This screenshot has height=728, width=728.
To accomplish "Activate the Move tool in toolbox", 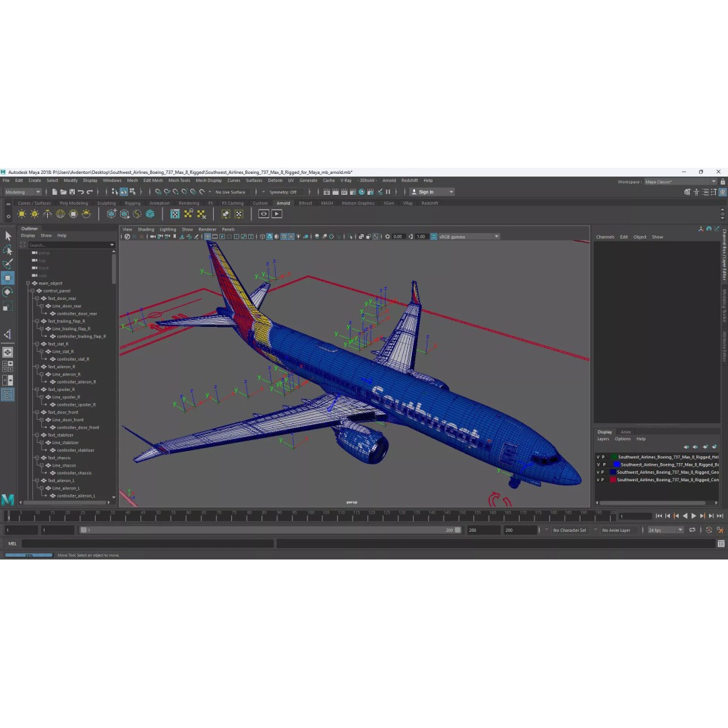I will tap(8, 278).
